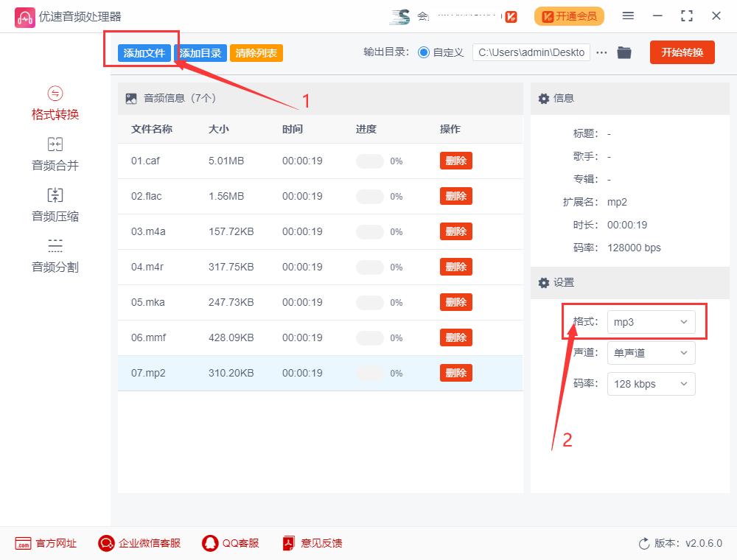737x560 pixels.
Task: Open the 格式 format dropdown showing mp3
Action: (651, 321)
